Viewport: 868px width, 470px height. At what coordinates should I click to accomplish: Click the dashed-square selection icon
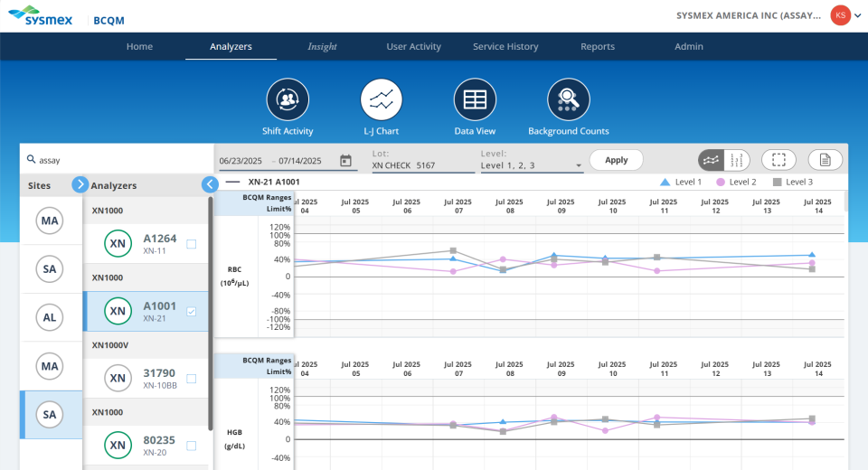click(x=778, y=160)
